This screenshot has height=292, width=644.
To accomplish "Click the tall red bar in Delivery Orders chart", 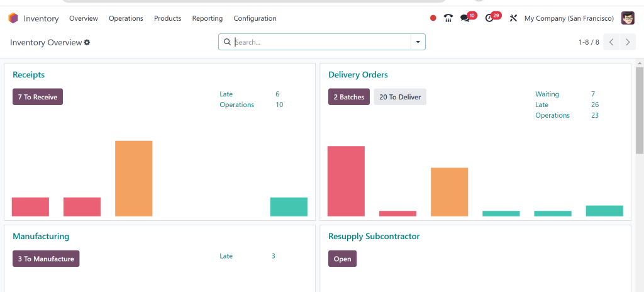I will 346,181.
